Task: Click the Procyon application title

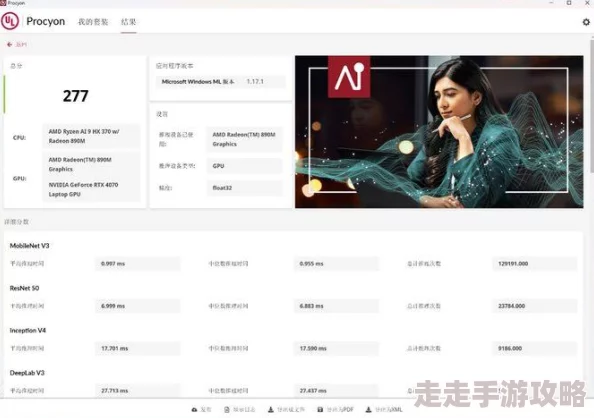Action: [45, 22]
